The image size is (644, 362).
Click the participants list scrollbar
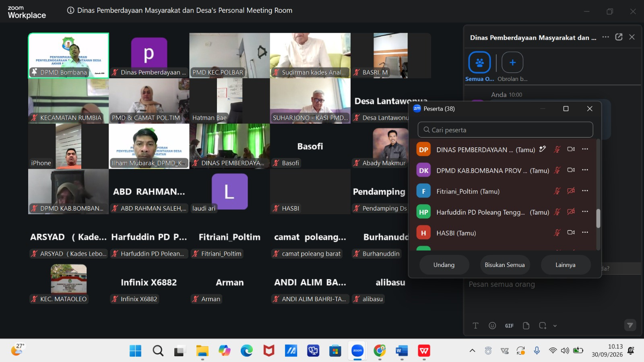[x=598, y=218]
